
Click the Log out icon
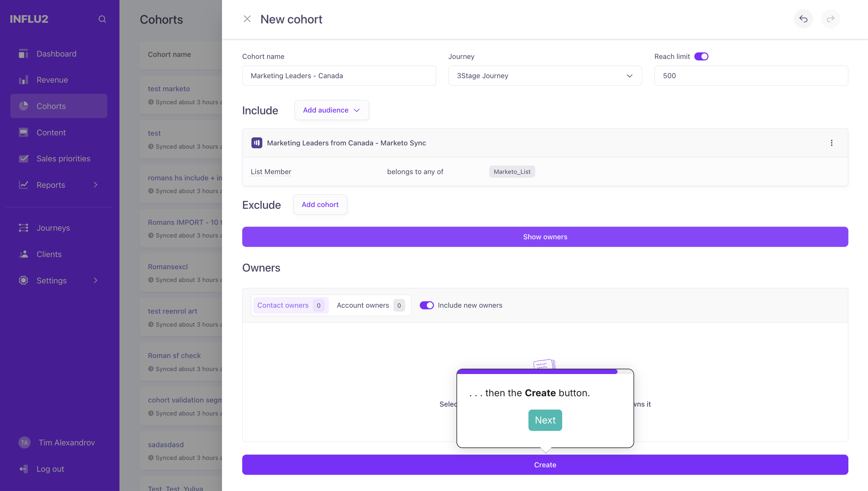pyautogui.click(x=23, y=469)
